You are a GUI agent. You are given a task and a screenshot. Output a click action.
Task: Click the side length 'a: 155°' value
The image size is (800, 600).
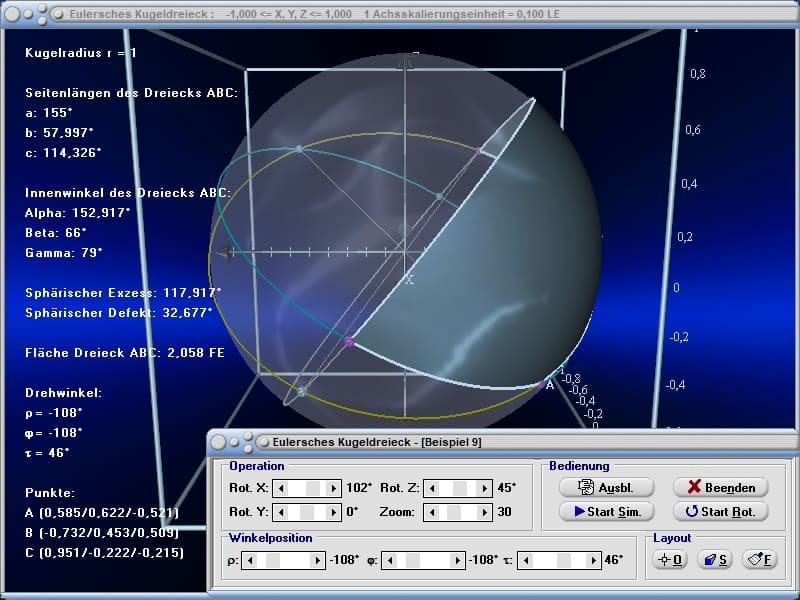[x=48, y=113]
